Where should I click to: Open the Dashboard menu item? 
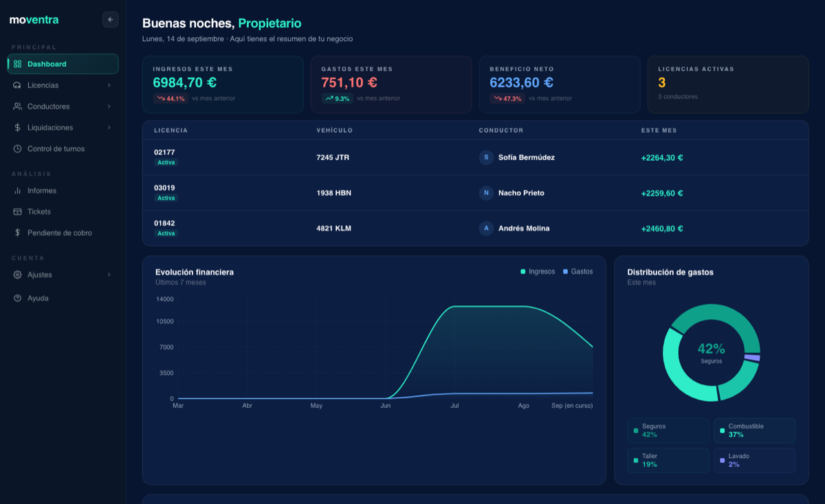(x=63, y=64)
